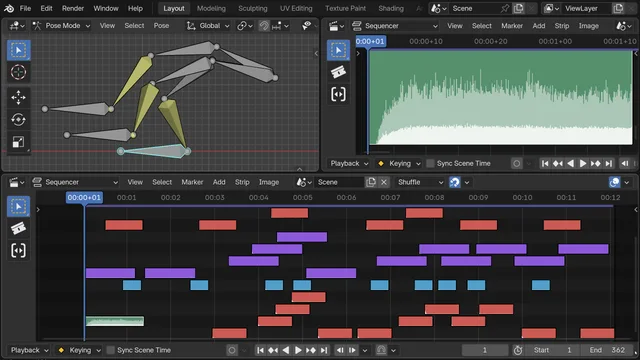Screen dimensions: 640x360
Task: Select the highlighted cyan foot bone
Action: [x=154, y=151]
